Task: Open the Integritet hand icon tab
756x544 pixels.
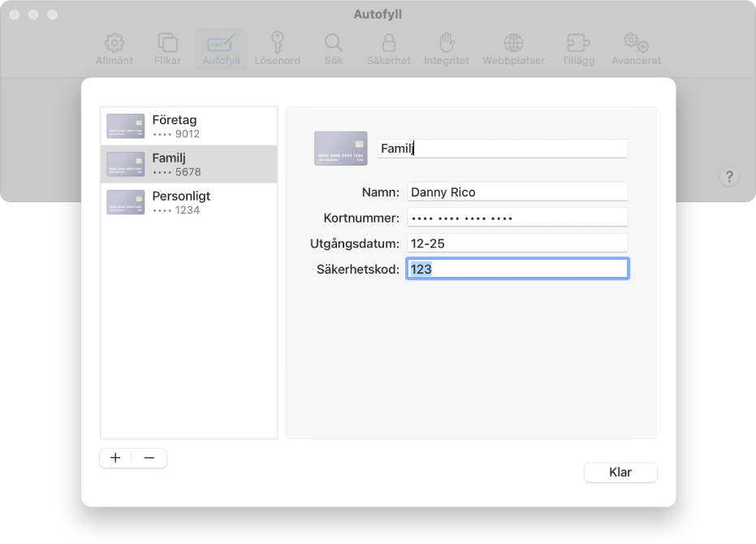Action: (x=447, y=50)
